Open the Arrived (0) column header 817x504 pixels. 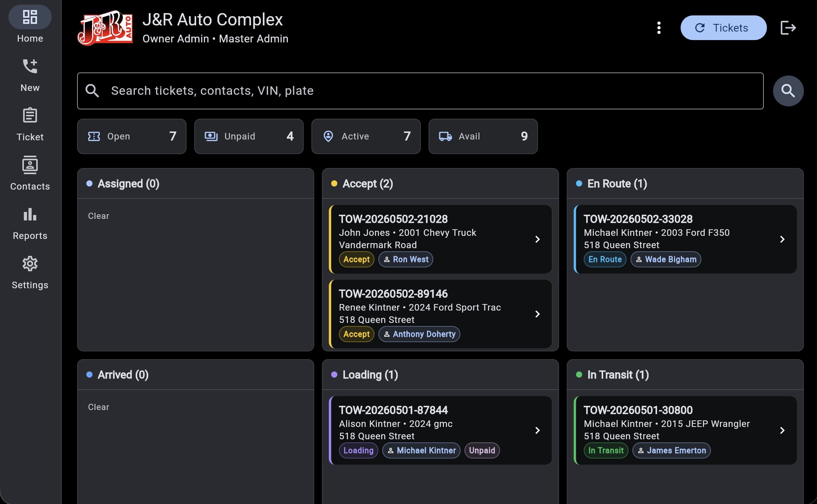pos(196,375)
